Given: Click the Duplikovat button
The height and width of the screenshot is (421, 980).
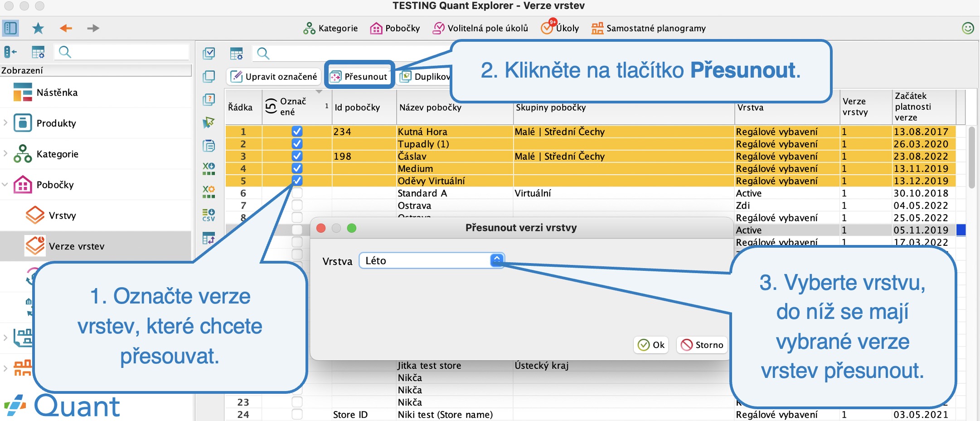Looking at the screenshot, I should pyautogui.click(x=425, y=77).
